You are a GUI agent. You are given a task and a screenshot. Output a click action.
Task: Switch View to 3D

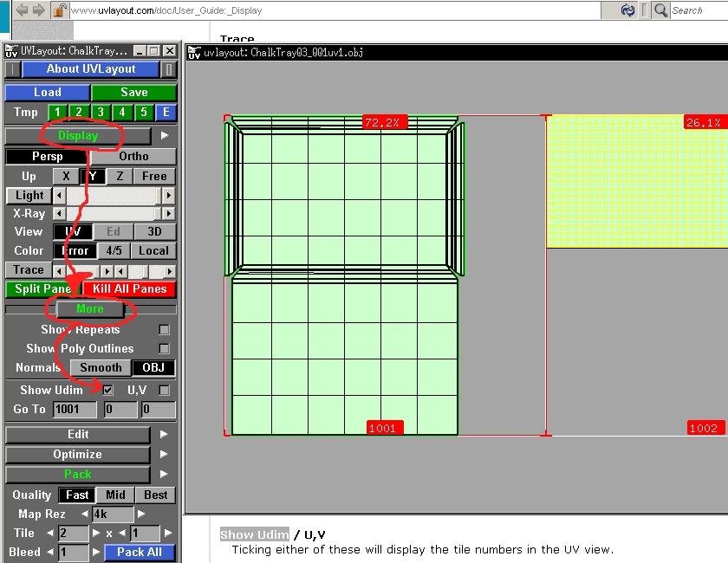click(154, 231)
